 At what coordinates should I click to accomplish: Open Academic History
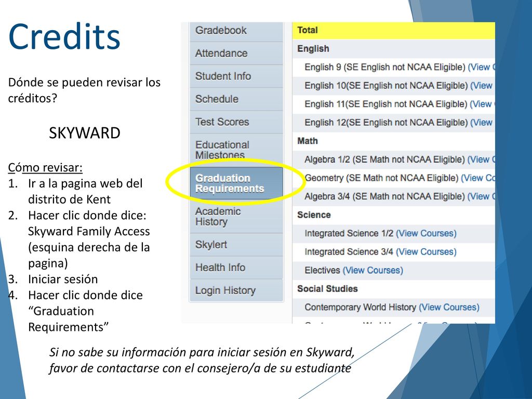[x=236, y=217]
